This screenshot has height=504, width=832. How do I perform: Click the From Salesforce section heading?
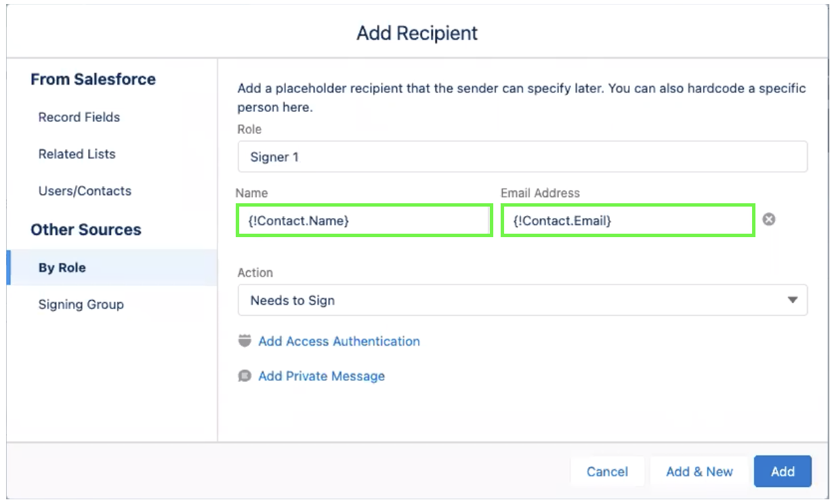[x=93, y=79]
